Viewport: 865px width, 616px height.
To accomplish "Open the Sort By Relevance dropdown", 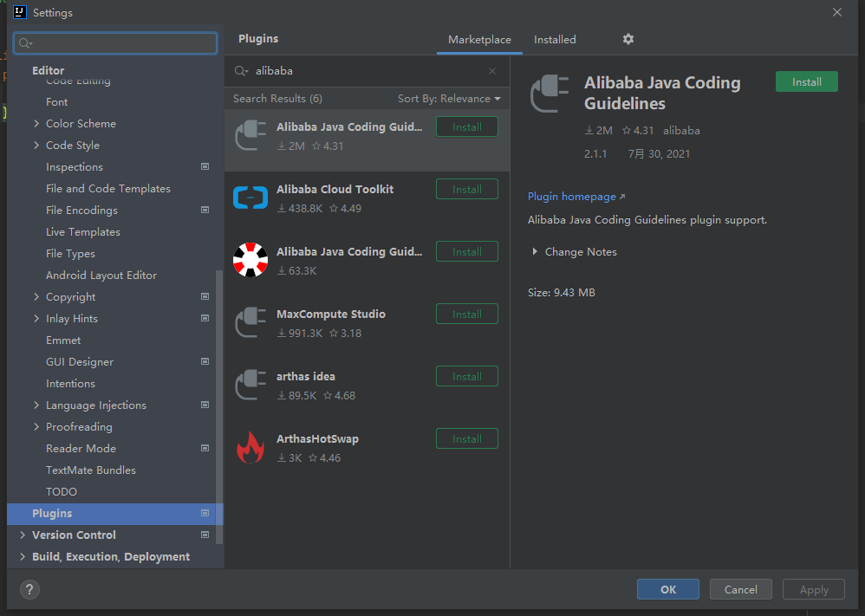I will pyautogui.click(x=449, y=99).
